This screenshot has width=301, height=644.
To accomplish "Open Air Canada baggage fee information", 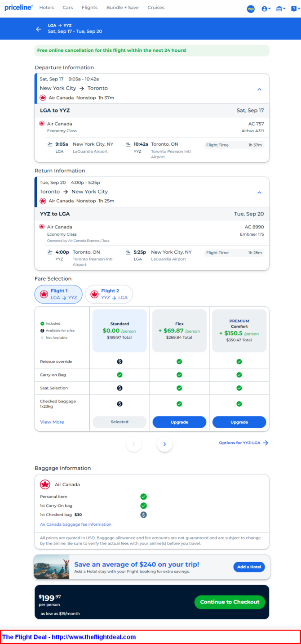I will pyautogui.click(x=75, y=524).
